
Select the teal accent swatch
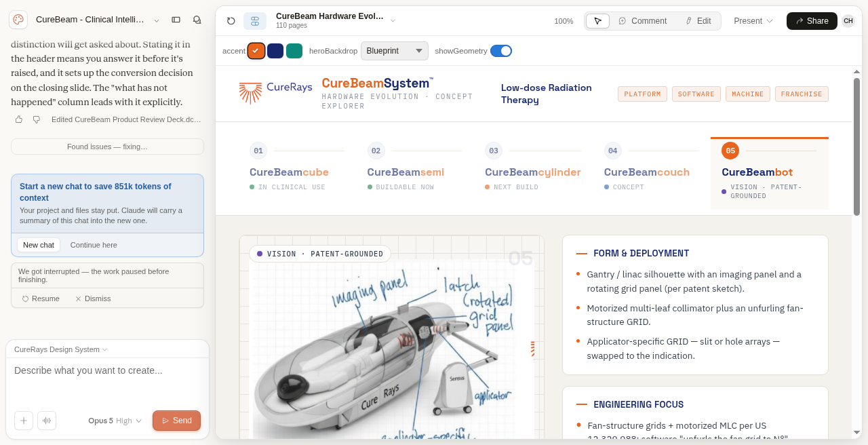[x=294, y=51]
